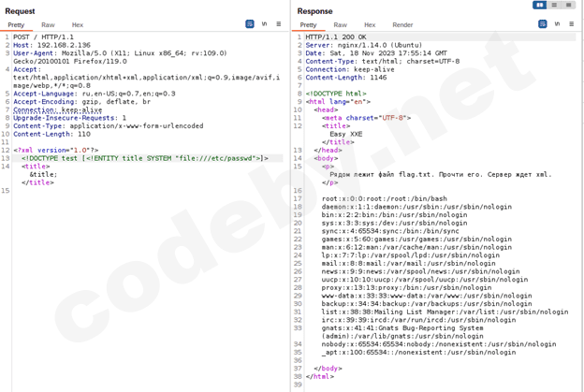Click the 'Content-Length: 110' request header
The image size is (584, 392).
(51, 134)
